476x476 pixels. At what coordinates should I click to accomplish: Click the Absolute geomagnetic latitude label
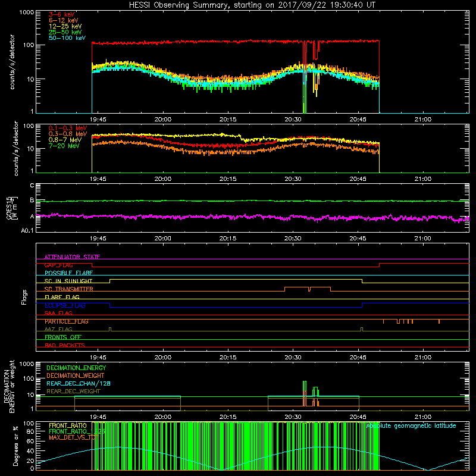411,426
